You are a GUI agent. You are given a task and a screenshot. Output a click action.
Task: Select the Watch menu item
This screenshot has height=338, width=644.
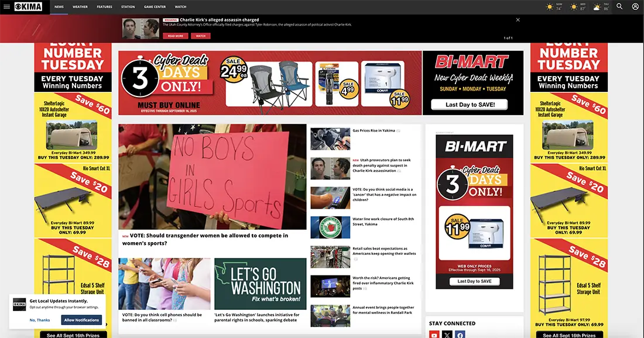(180, 7)
